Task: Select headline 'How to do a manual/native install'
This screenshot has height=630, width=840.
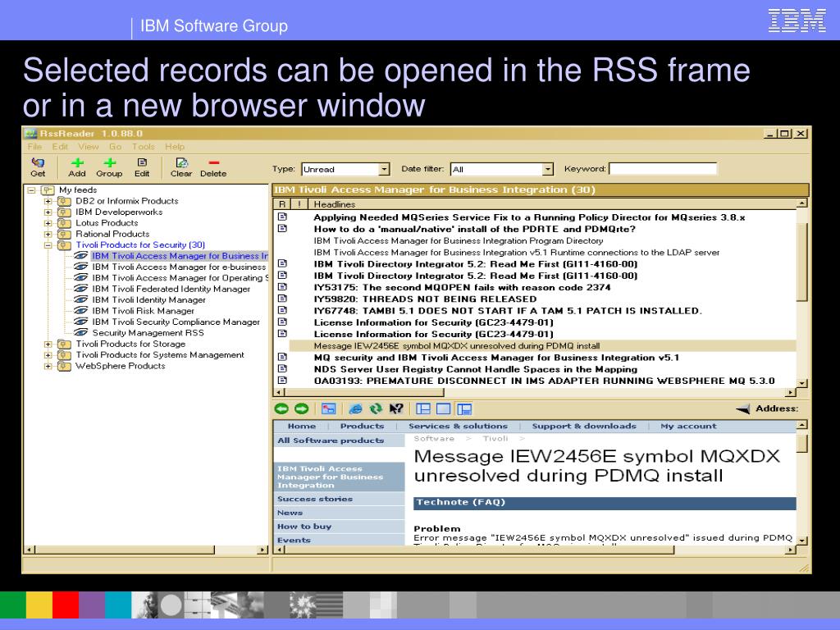Action: [475, 229]
